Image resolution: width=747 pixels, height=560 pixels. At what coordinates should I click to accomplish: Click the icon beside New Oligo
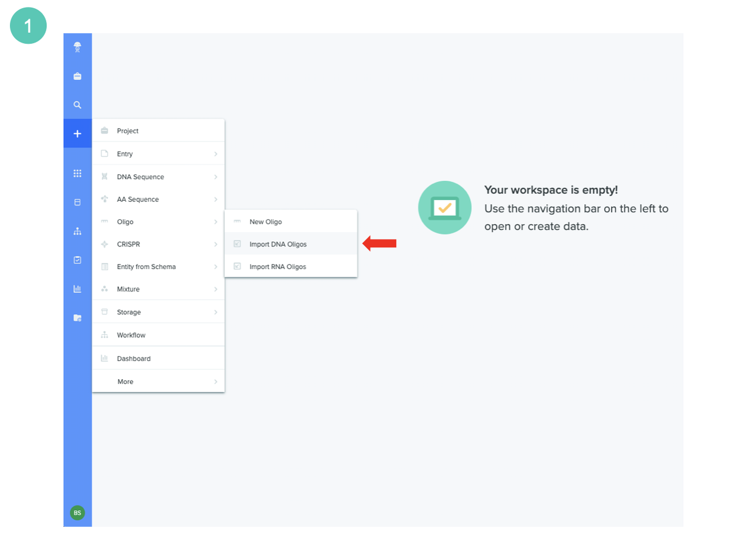point(237,221)
